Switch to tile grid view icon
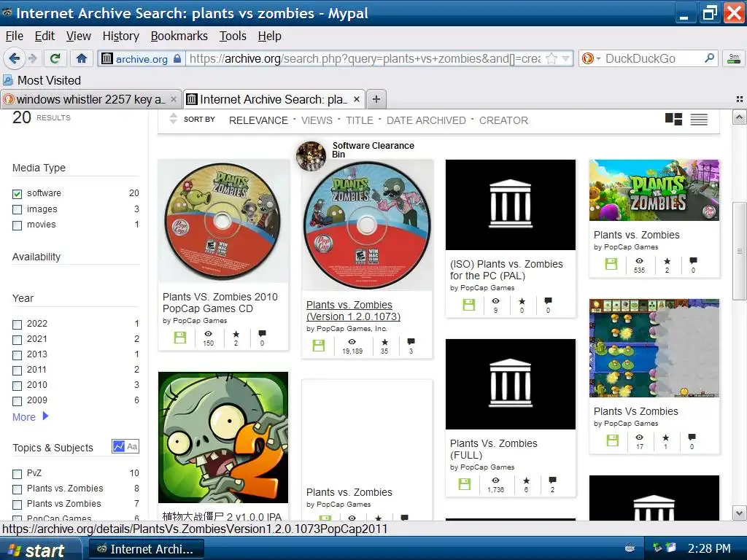 (673, 119)
